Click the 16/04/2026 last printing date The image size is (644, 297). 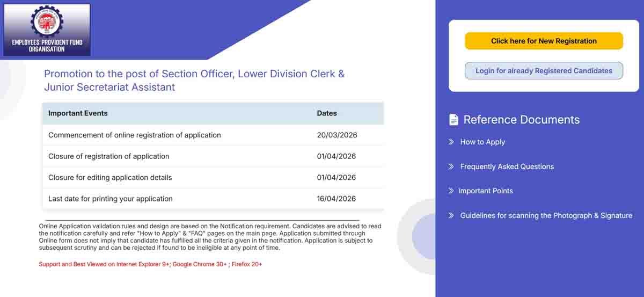point(336,199)
